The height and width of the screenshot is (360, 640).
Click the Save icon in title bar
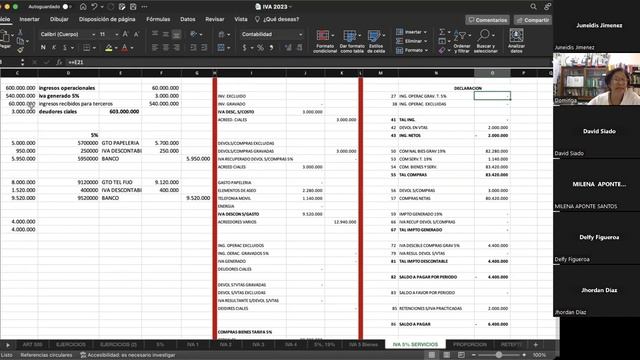point(133,7)
